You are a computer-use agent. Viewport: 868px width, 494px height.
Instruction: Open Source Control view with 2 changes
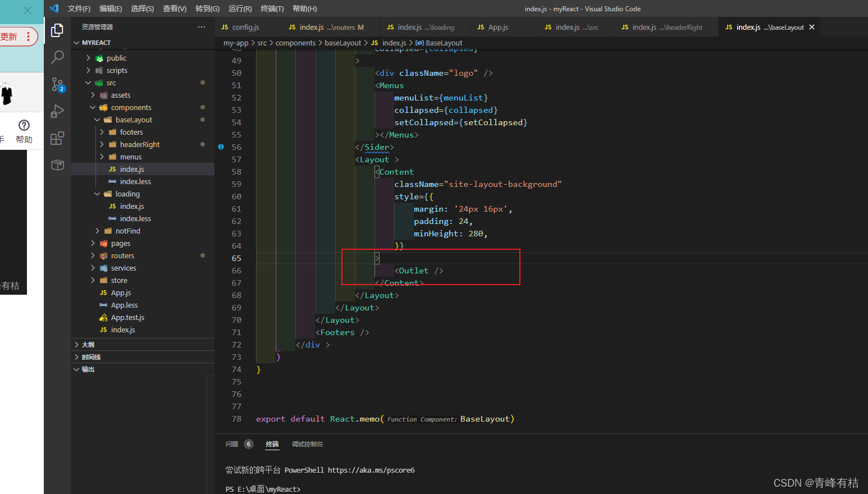[57, 84]
